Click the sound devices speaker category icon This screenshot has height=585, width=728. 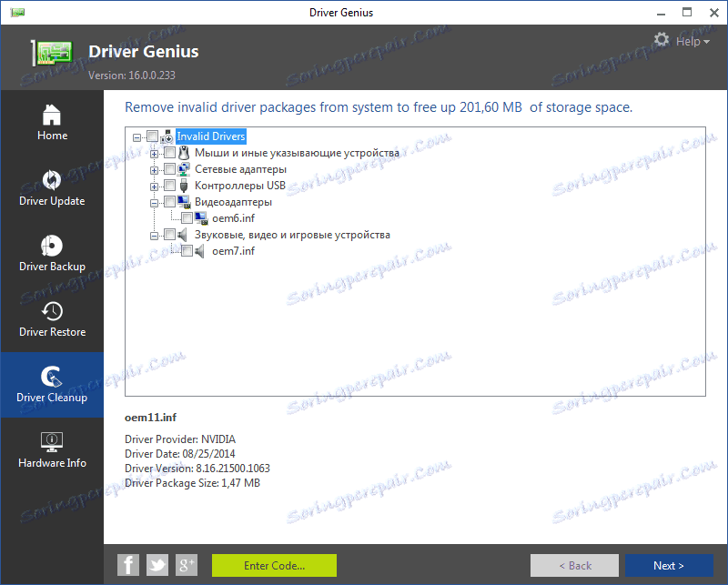click(183, 235)
